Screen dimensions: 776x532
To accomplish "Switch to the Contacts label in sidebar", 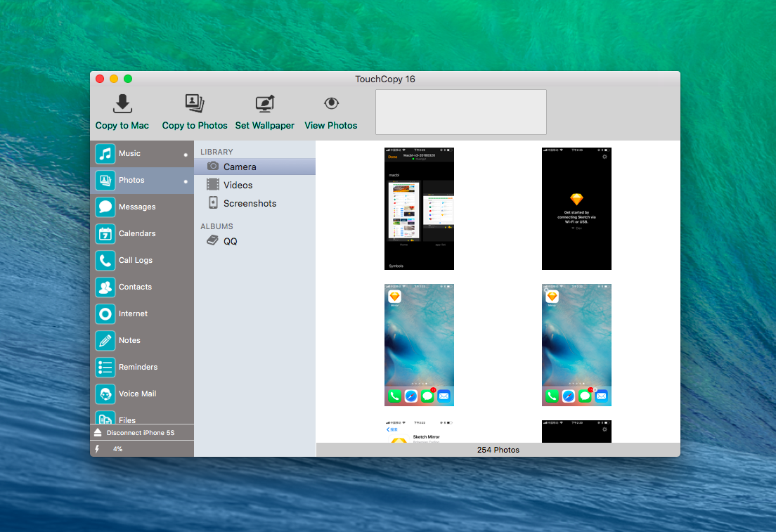I will (x=135, y=287).
